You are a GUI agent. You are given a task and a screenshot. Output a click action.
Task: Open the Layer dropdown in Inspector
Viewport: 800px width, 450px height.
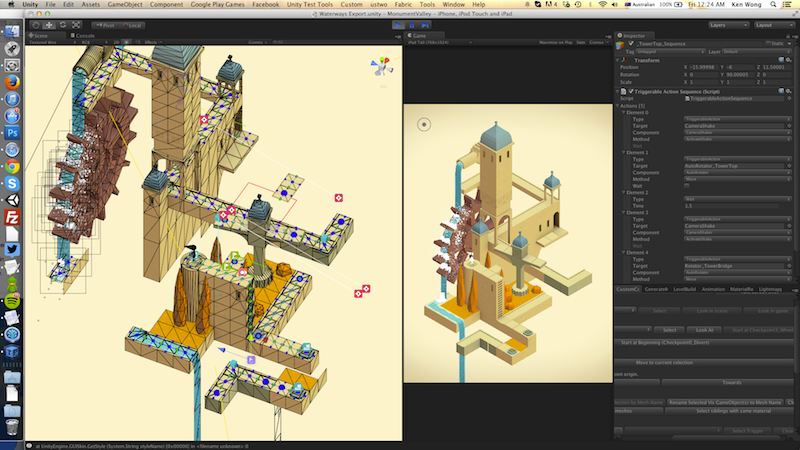[756, 52]
